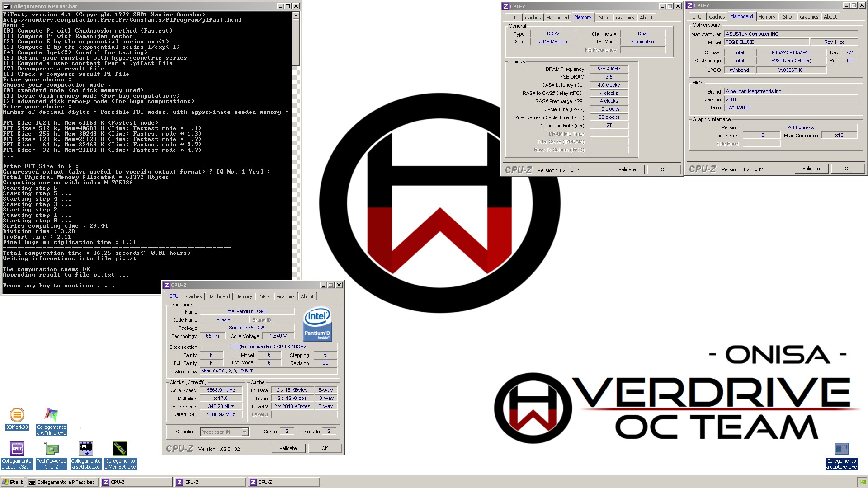
Task: Open the Processor #1 selection dropdown
Action: (x=245, y=432)
